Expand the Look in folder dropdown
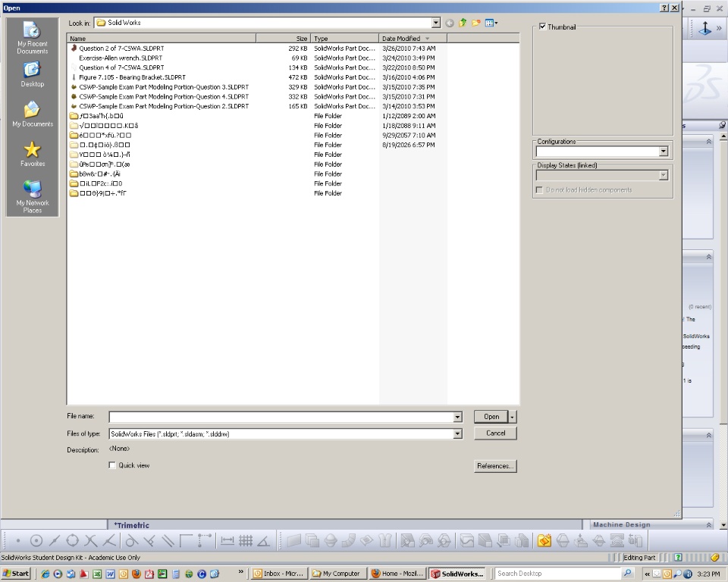This screenshot has height=582, width=728. (x=435, y=23)
